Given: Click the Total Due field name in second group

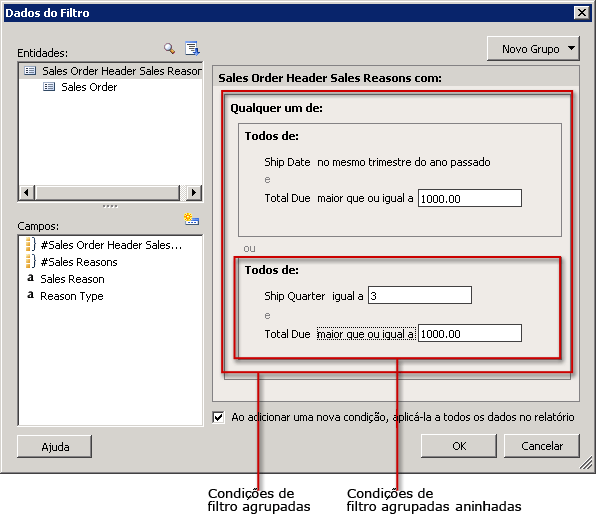Looking at the screenshot, I should [x=287, y=334].
